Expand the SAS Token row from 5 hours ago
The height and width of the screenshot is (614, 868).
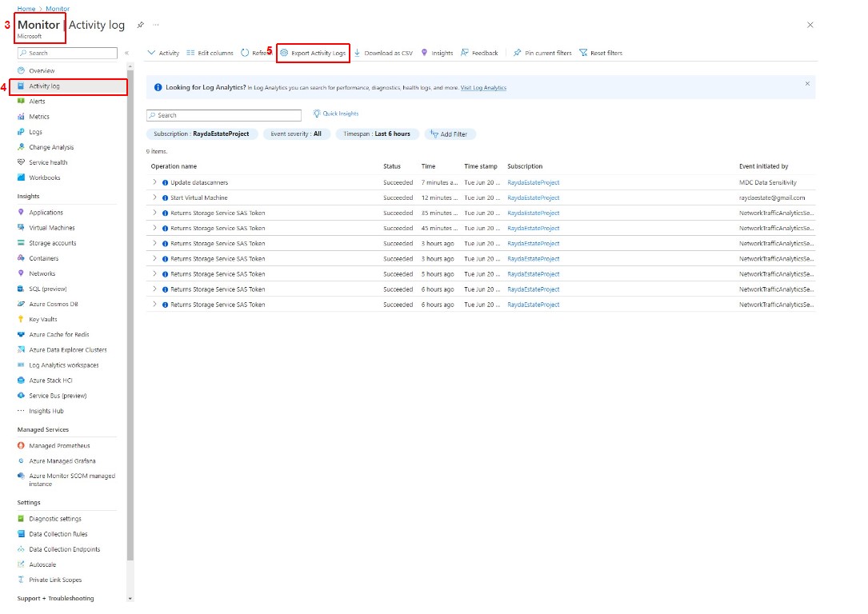(x=154, y=273)
